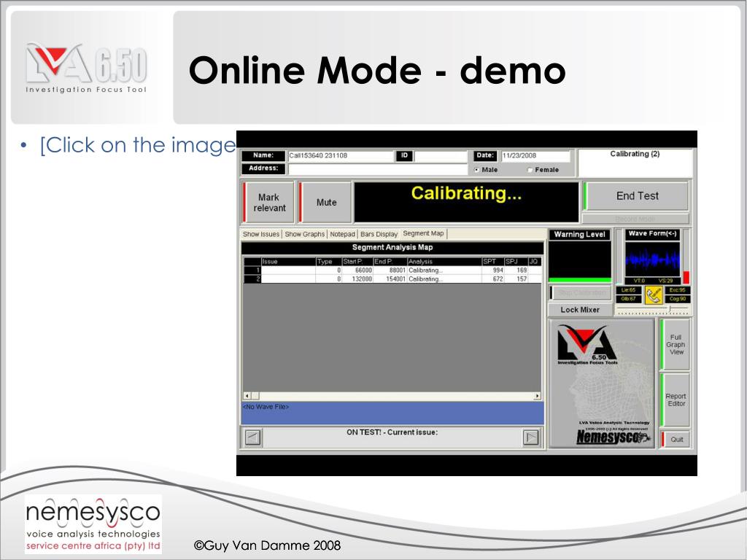
Task: Click the SPT column header
Action: [x=492, y=262]
